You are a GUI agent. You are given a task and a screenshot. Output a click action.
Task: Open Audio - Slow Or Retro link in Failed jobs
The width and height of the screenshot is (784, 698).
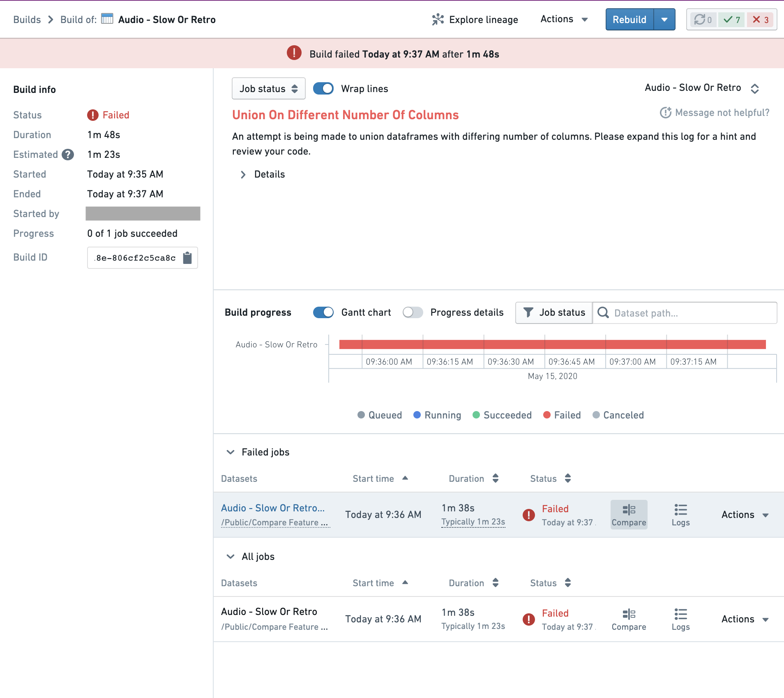tap(273, 508)
